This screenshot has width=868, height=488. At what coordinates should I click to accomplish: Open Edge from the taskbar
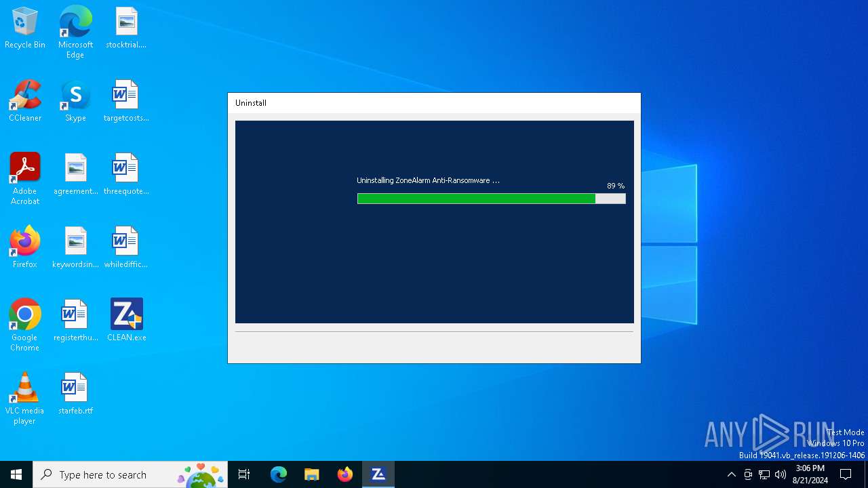click(x=279, y=474)
